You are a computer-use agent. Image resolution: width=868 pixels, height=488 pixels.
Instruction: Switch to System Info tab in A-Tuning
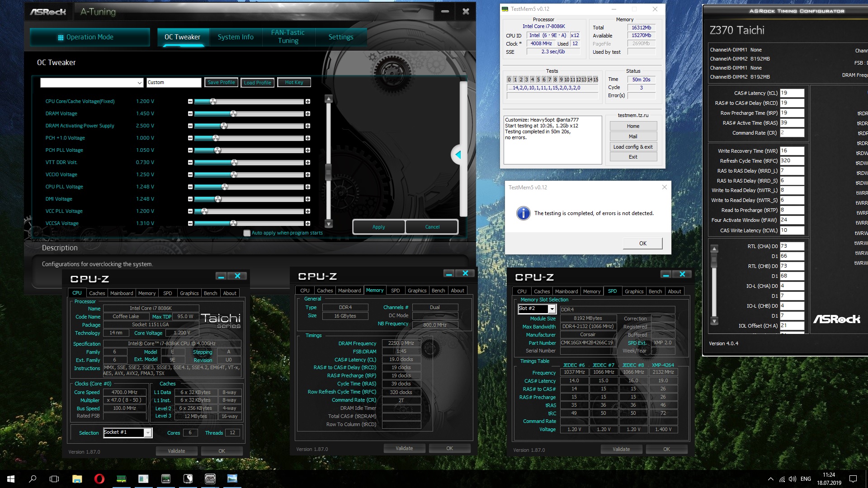tap(236, 37)
